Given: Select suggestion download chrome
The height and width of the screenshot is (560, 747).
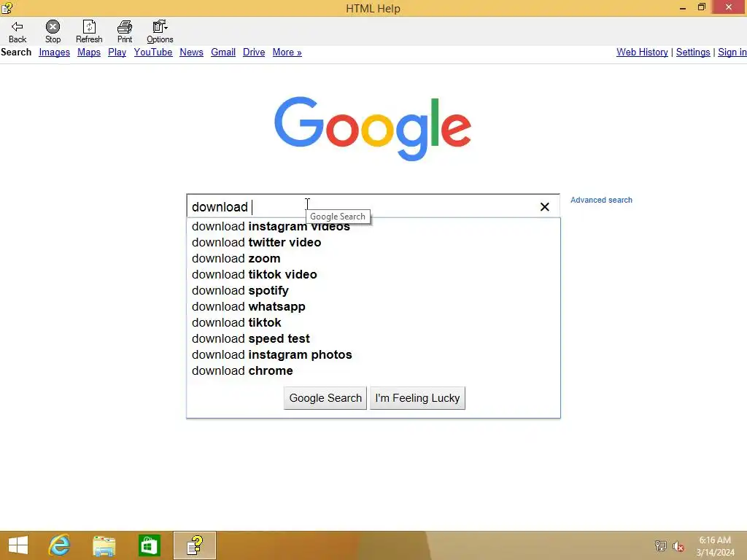Looking at the screenshot, I should [x=373, y=371].
